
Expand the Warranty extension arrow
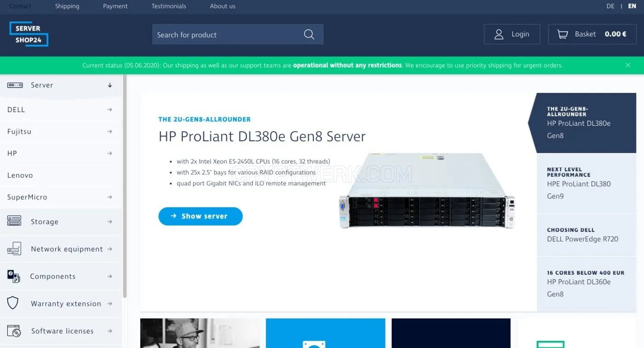109,304
